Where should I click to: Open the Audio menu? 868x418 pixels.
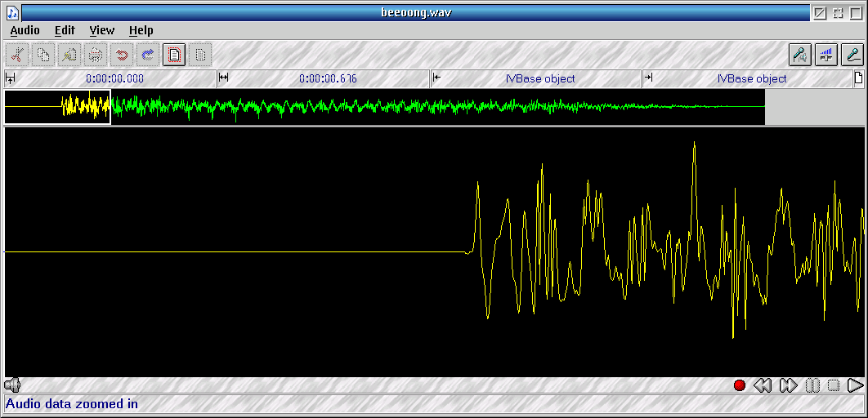pos(25,30)
